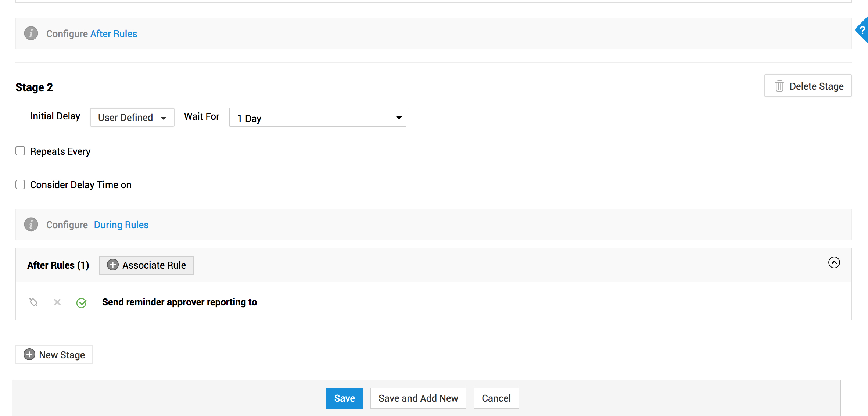
Task: Open the User Defined initial delay dropdown
Action: pos(132,118)
